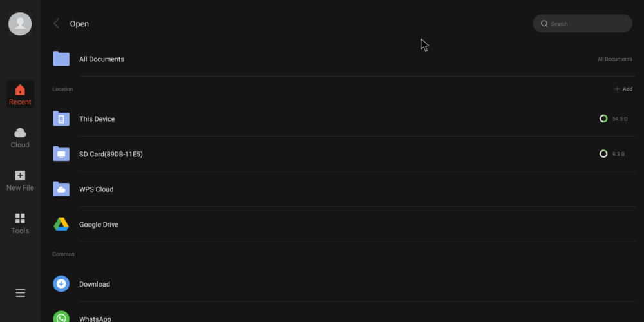644x322 pixels.
Task: Click the magnifier search icon
Action: (x=544, y=24)
